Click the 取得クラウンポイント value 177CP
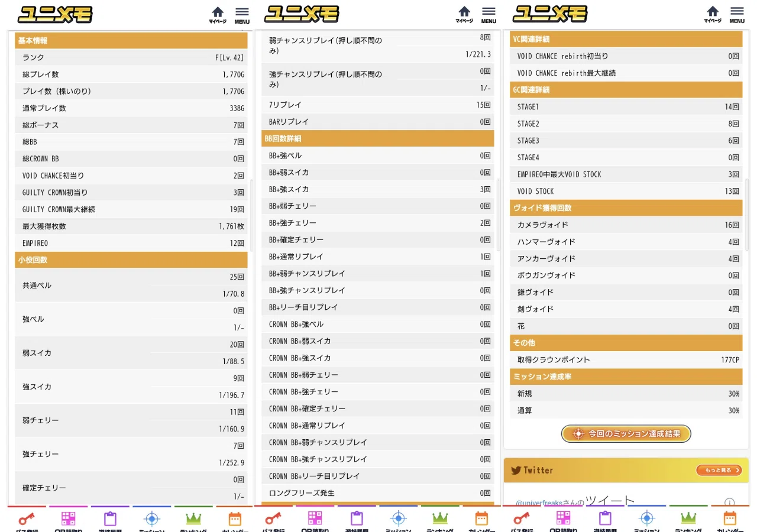 pyautogui.click(x=730, y=359)
